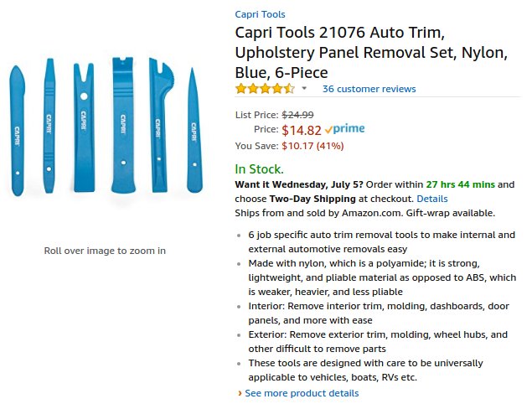The width and height of the screenshot is (532, 404).
Task: Click the product title heading
Action: coord(371,52)
